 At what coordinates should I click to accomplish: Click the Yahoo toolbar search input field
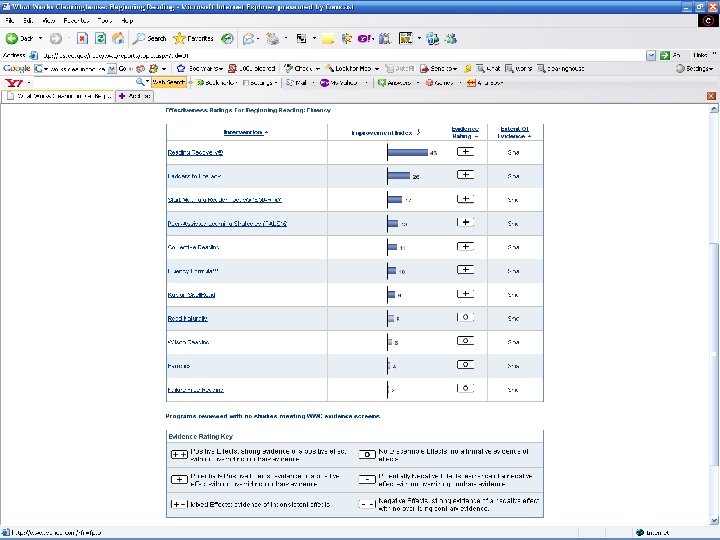[85, 83]
